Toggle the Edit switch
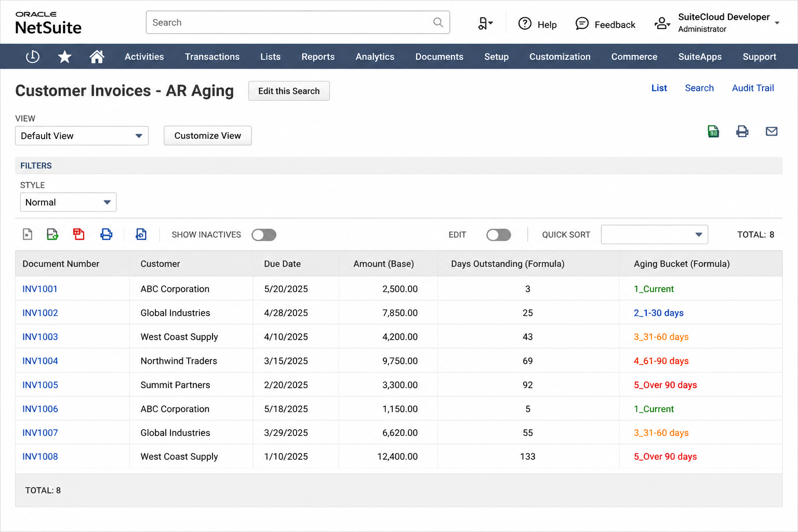 499,235
